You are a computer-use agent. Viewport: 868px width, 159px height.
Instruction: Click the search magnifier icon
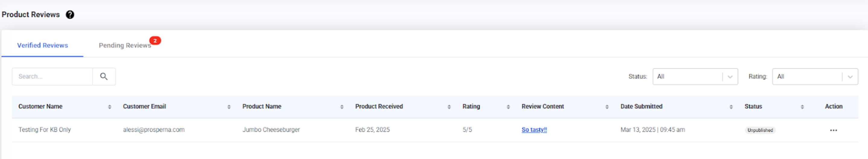click(x=104, y=76)
